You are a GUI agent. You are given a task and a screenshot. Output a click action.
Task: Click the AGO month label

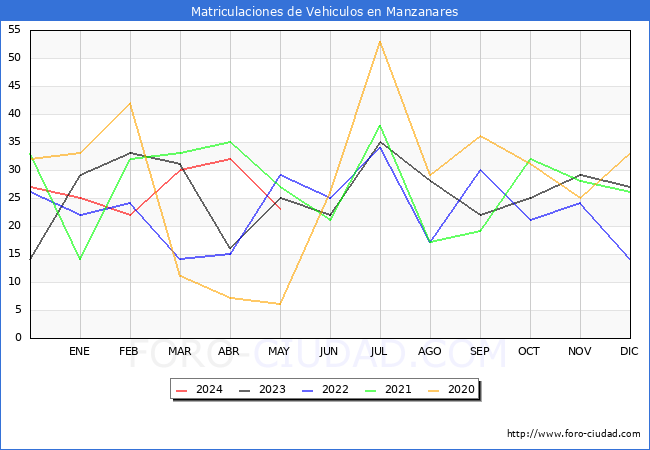click(x=429, y=351)
